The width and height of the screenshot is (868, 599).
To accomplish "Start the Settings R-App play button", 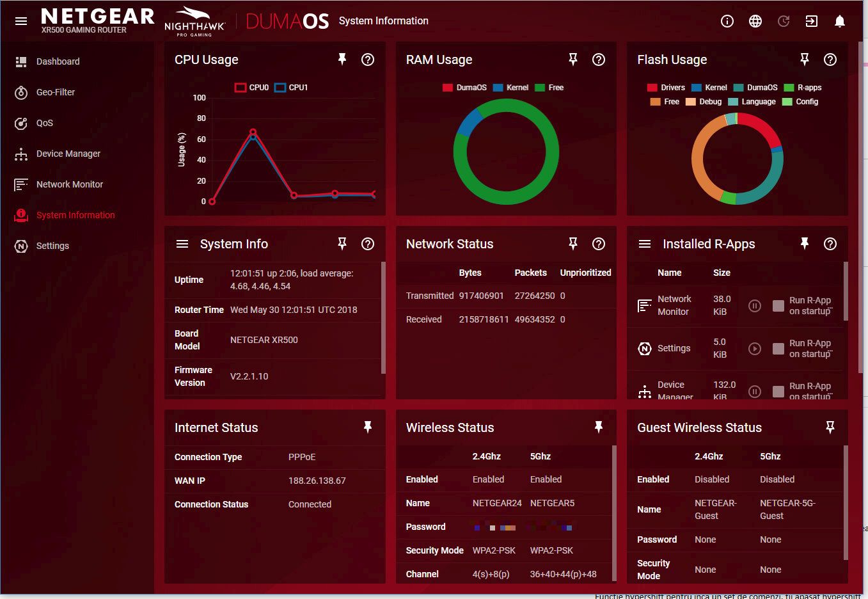I will point(755,349).
